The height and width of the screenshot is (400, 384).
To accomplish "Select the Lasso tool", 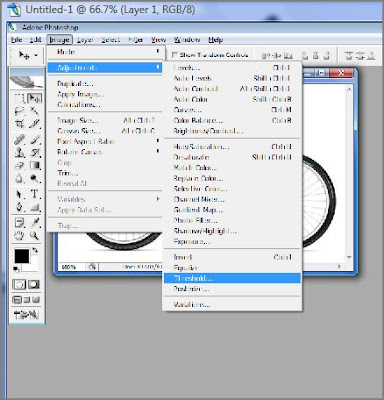I will pyautogui.click(x=19, y=111).
